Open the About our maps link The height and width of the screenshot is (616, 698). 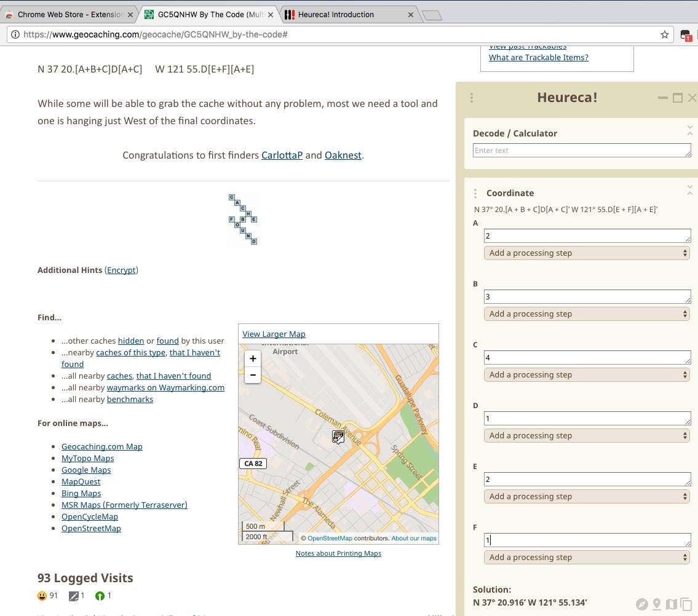414,538
